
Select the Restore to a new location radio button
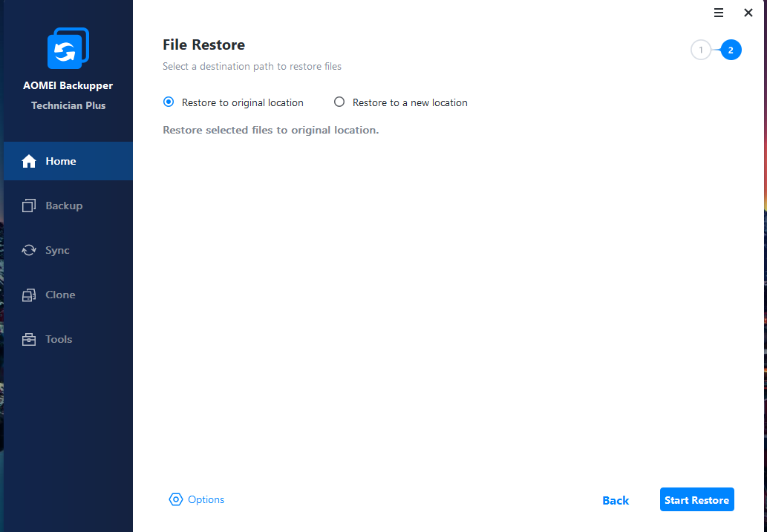[339, 102]
